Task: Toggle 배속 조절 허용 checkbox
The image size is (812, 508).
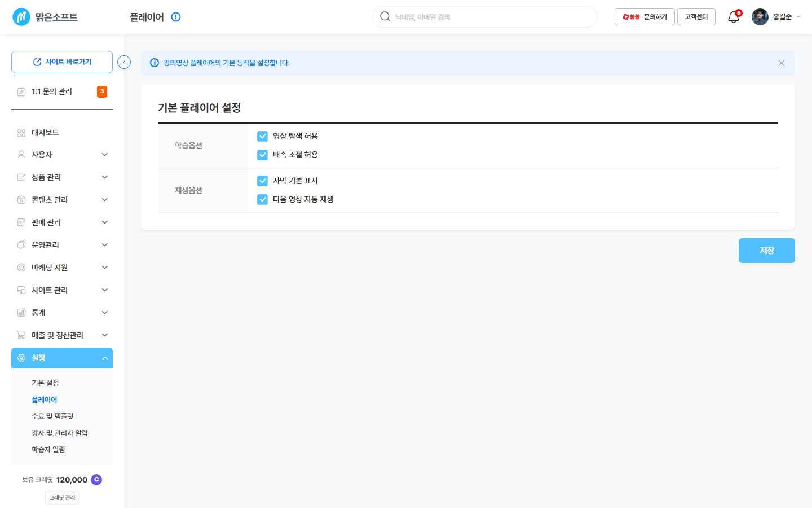Action: pyautogui.click(x=262, y=155)
